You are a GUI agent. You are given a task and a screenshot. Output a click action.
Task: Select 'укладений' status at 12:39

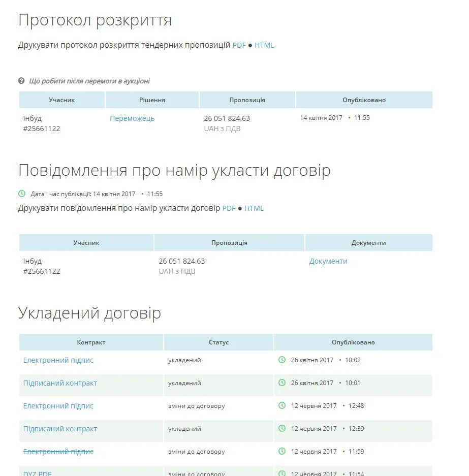(184, 429)
